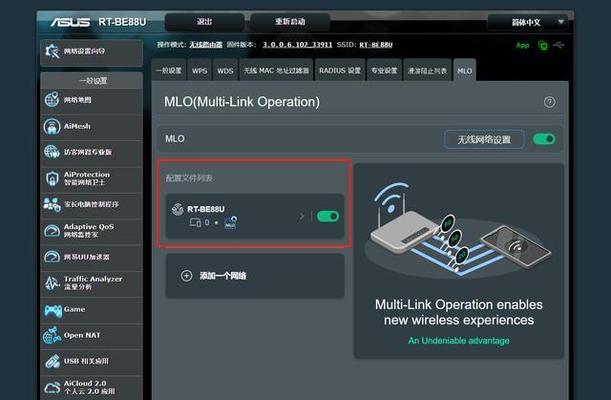The height and width of the screenshot is (400, 611).
Task: Click the guest network globe icon
Action: pyautogui.click(x=52, y=152)
